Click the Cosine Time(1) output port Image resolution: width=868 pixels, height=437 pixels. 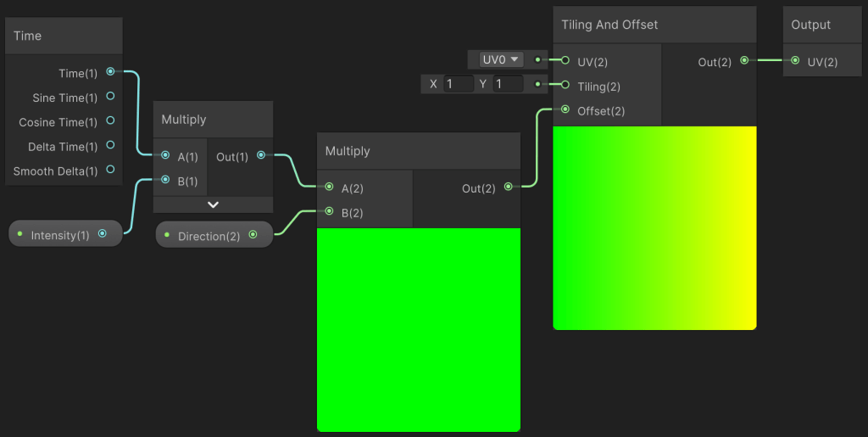pyautogui.click(x=110, y=121)
